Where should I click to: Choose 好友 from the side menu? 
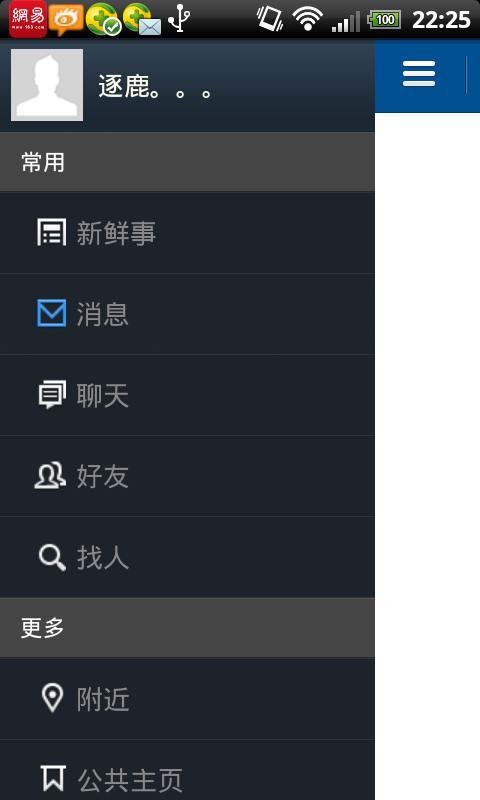(187, 477)
